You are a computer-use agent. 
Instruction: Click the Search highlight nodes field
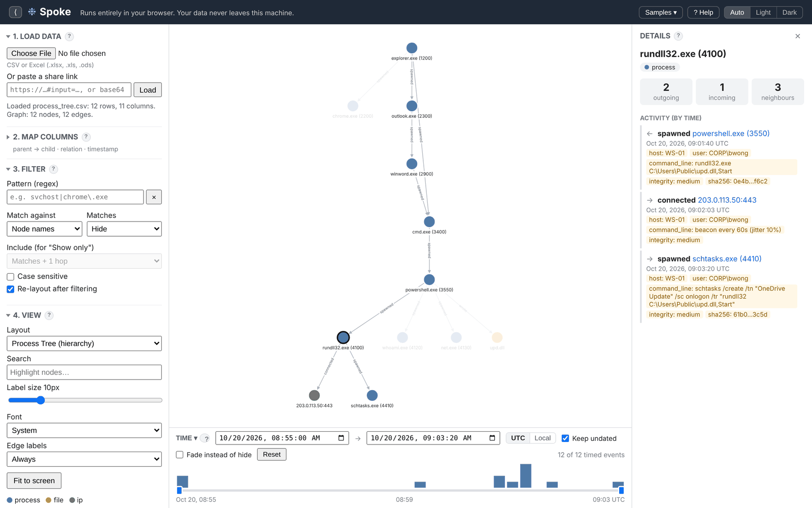coord(84,372)
